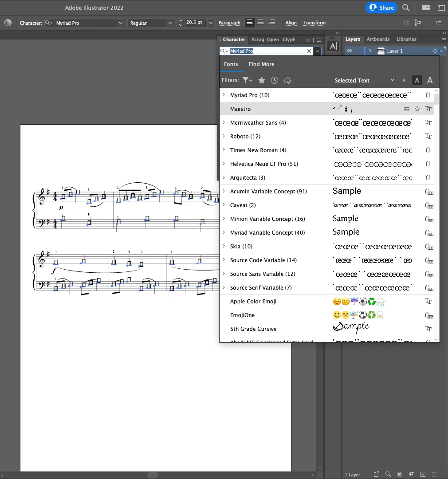Click the Share button
Image resolution: width=448 pixels, height=479 pixels.
(381, 8)
